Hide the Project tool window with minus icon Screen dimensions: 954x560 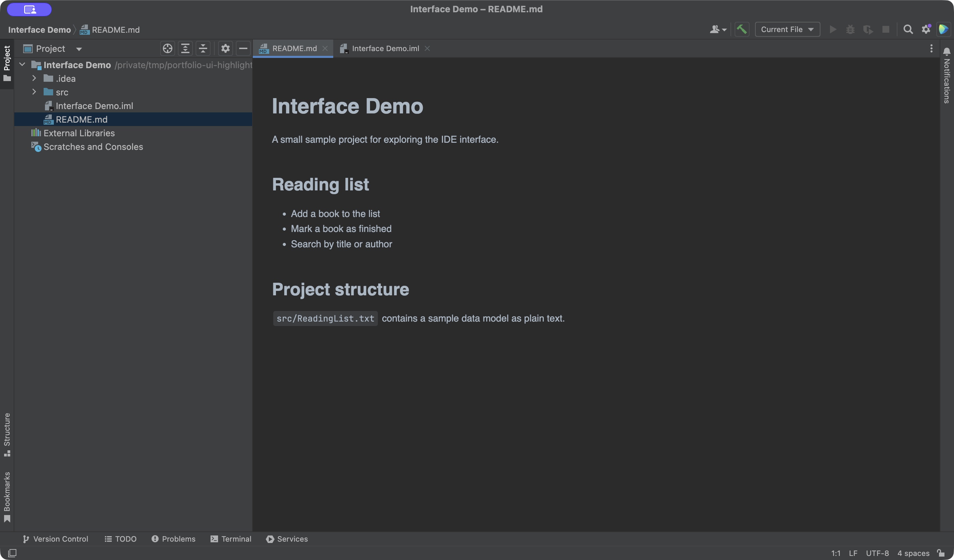[x=243, y=48]
